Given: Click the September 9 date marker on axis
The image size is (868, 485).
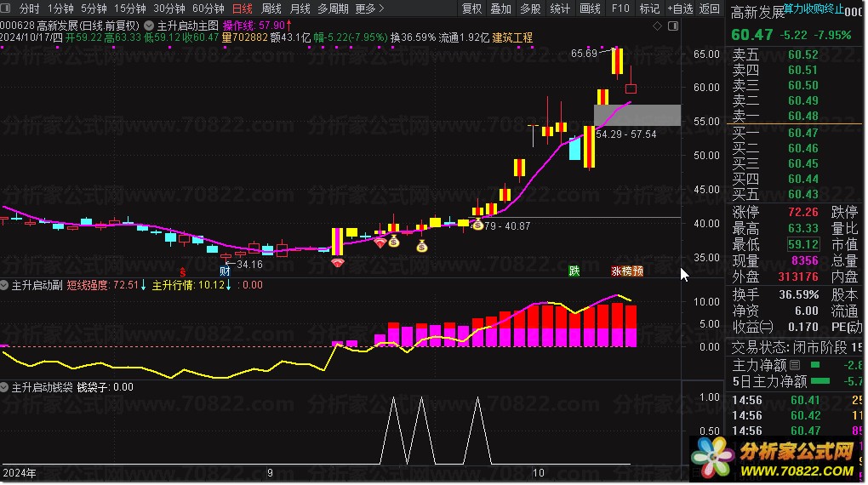Looking at the screenshot, I should tap(270, 473).
